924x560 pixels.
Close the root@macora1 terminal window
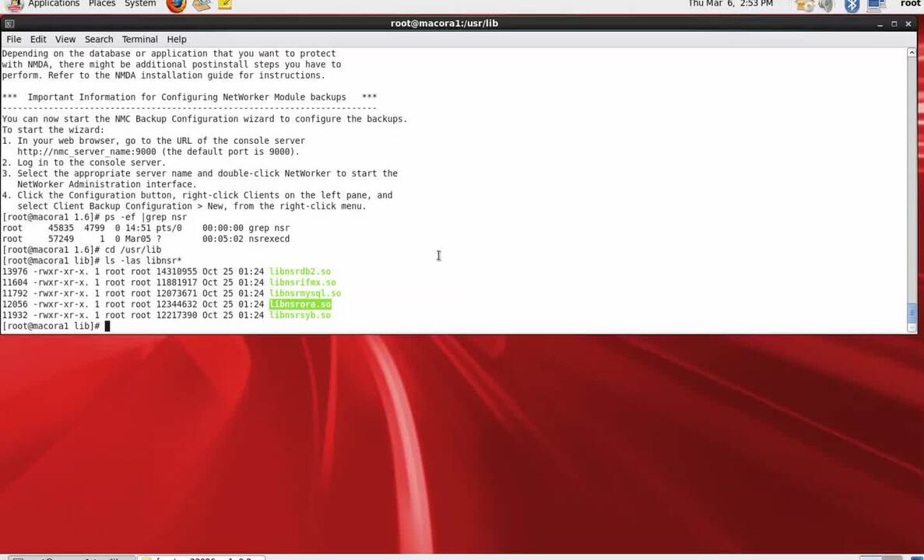pos(908,23)
